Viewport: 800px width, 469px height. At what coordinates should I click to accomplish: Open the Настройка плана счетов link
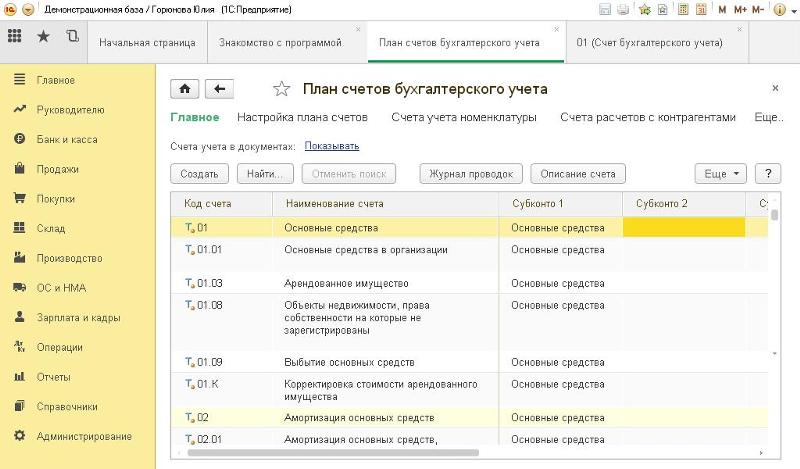[302, 117]
